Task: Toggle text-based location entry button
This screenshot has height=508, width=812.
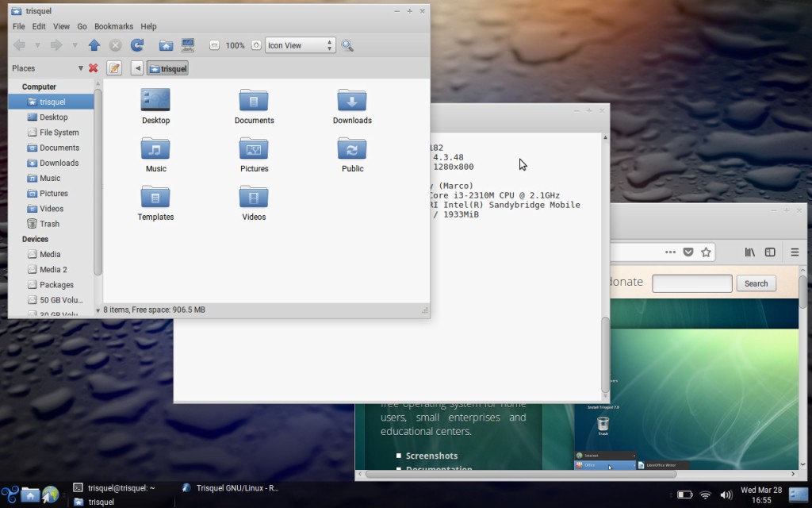Action: [x=114, y=68]
